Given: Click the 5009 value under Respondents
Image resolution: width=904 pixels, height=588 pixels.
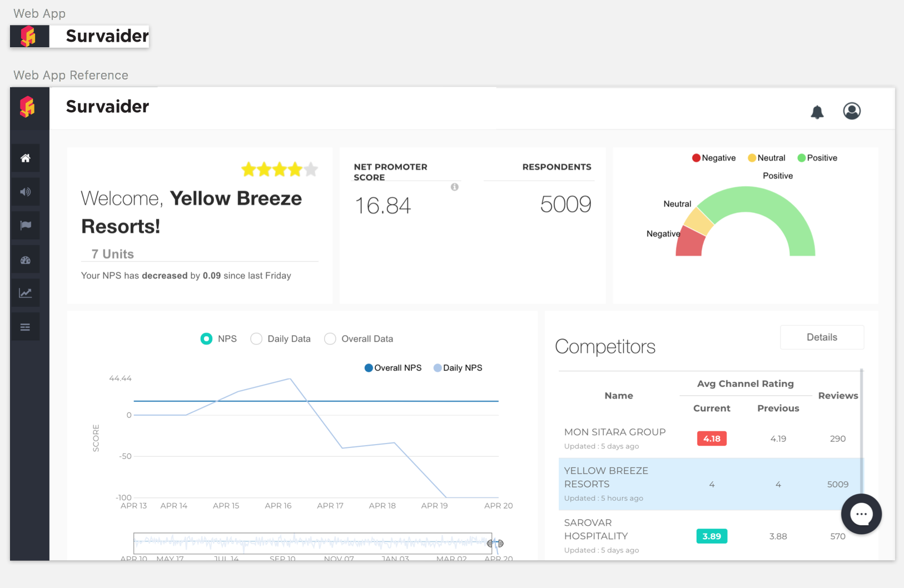Looking at the screenshot, I should [x=565, y=205].
